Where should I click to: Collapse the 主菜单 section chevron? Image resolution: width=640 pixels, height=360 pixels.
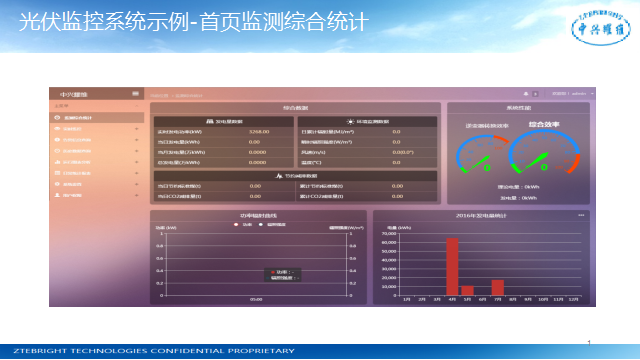click(137, 106)
